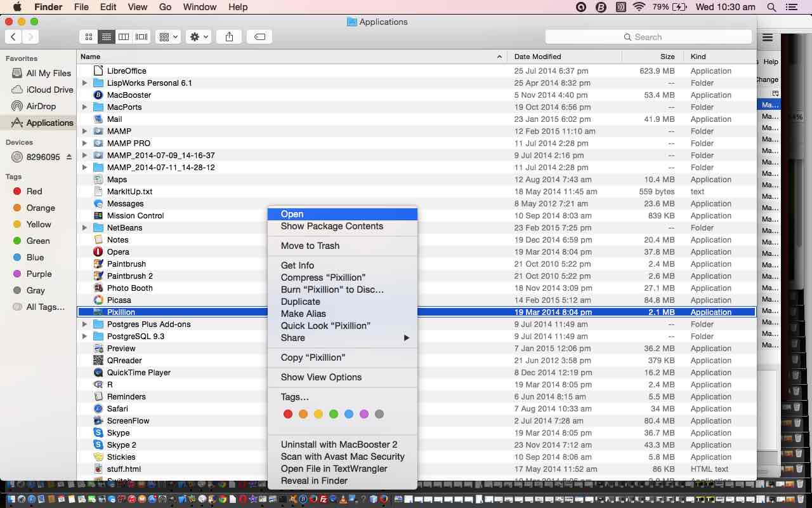Select the Paintbrush 2 row

(x=416, y=276)
